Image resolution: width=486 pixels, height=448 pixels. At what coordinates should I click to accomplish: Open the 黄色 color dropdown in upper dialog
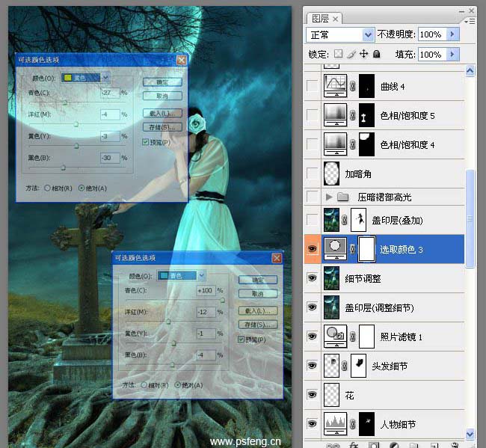pyautogui.click(x=105, y=77)
